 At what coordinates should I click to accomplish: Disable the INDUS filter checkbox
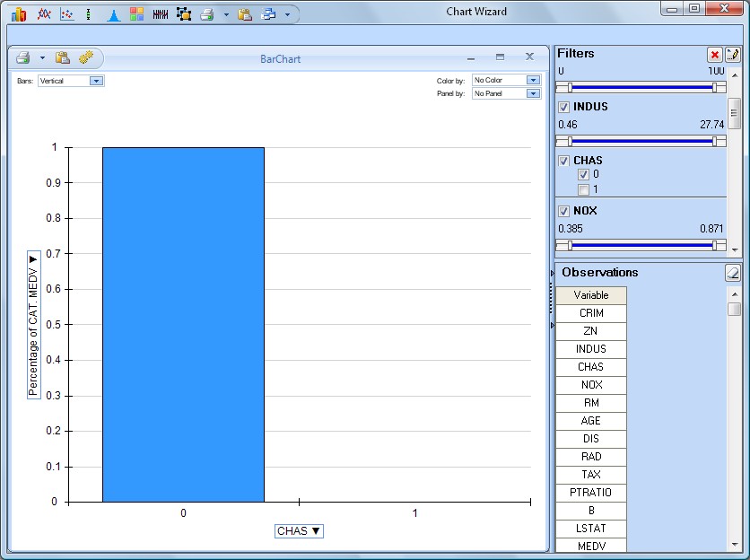[x=562, y=106]
